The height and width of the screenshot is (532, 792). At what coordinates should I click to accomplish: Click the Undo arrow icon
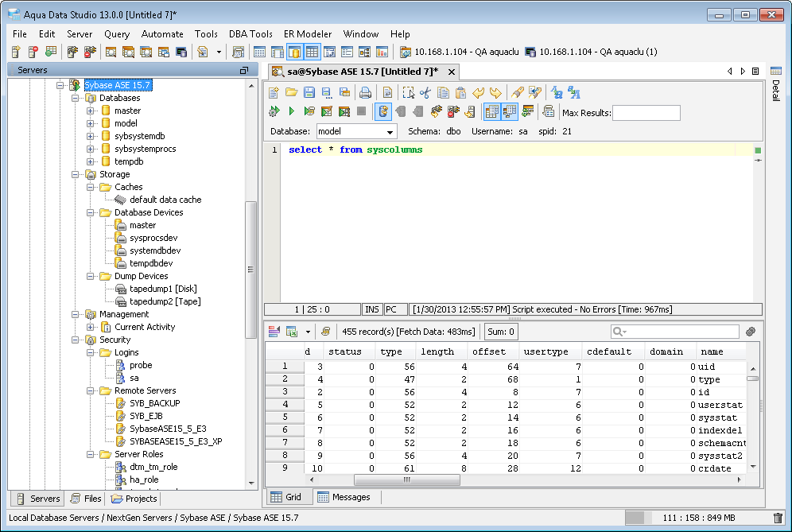[479, 92]
